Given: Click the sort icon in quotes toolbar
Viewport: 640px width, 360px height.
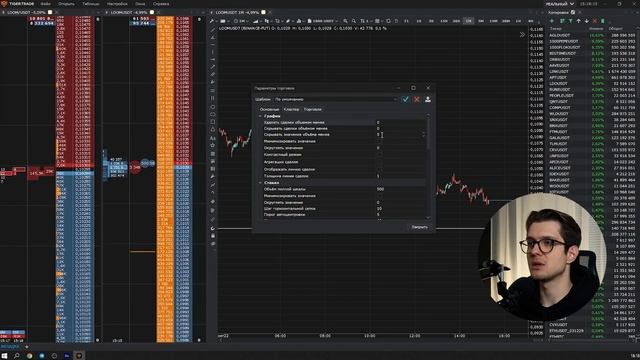Looking at the screenshot, I should [562, 21].
